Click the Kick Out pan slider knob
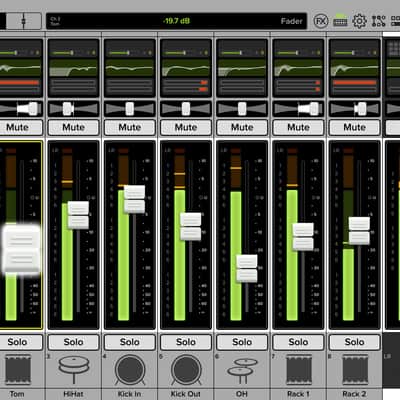Viewport: 400px width, 400px height. click(186, 109)
